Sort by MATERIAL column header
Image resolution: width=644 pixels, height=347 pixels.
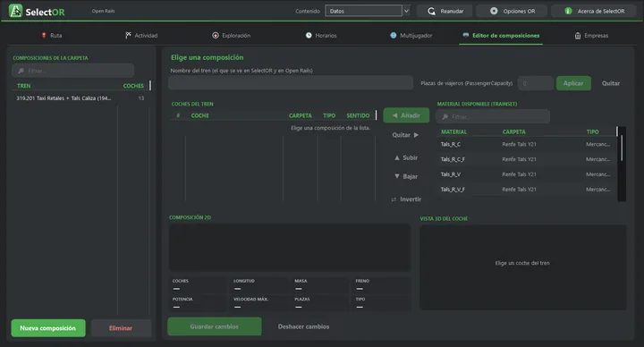click(453, 131)
